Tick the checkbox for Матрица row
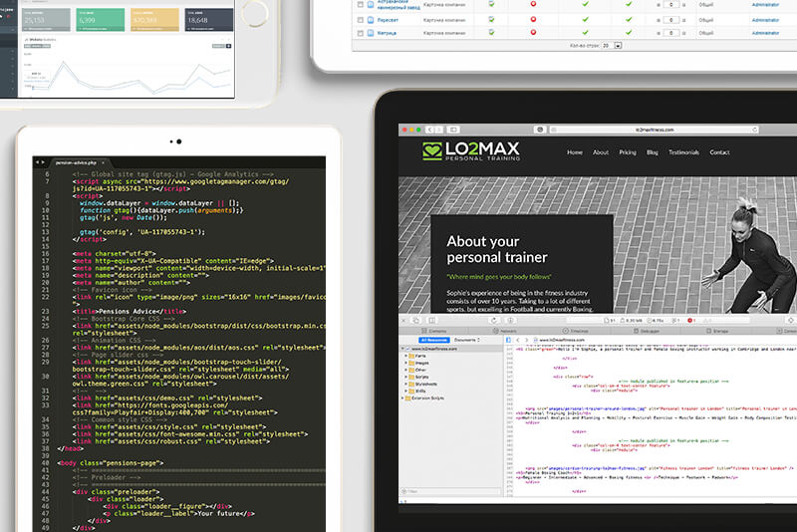The image size is (797, 532). coord(361,33)
